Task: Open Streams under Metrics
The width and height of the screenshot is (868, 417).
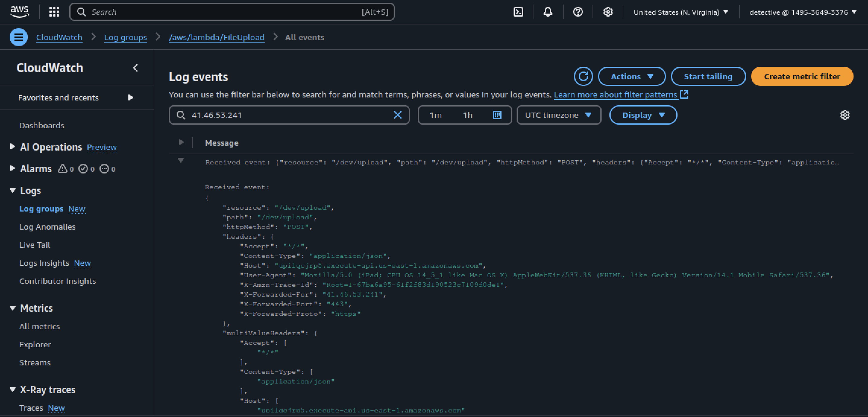Action: tap(35, 363)
